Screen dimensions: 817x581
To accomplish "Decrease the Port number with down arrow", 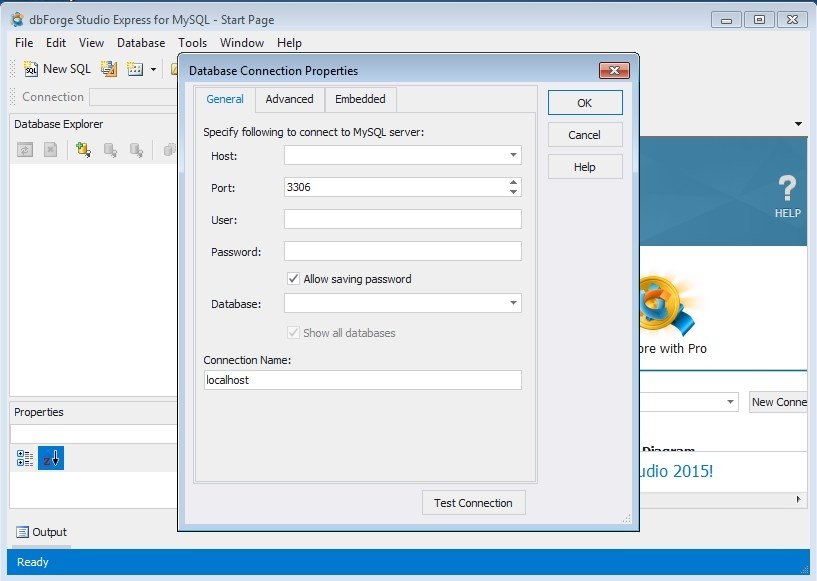I will click(513, 192).
